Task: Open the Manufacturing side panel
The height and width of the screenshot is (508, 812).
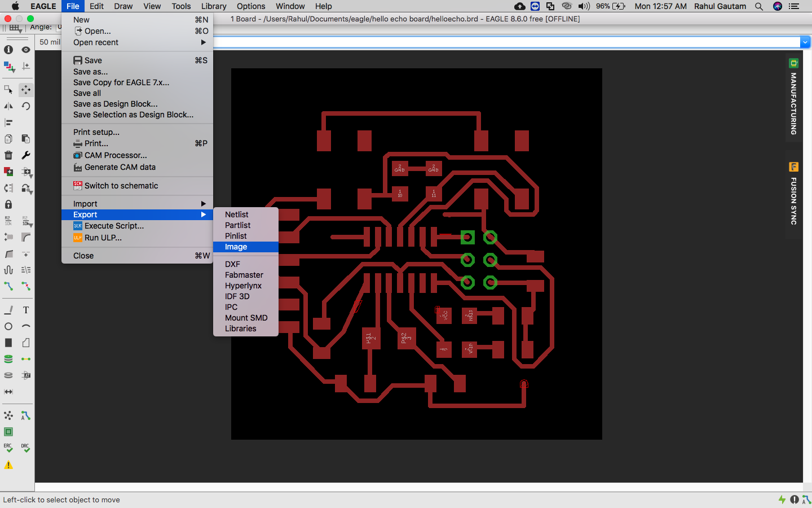Action: (794, 97)
